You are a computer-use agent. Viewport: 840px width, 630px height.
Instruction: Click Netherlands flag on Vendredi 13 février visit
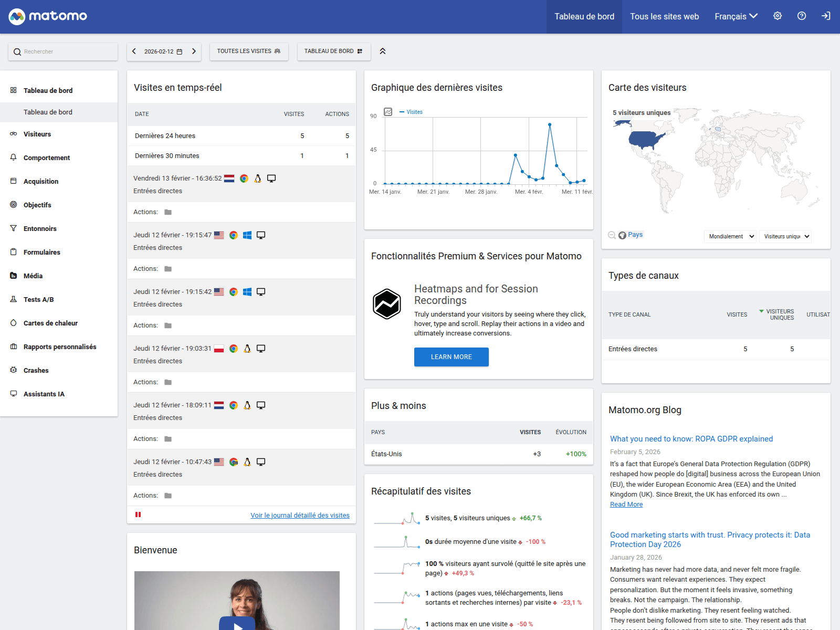point(229,178)
